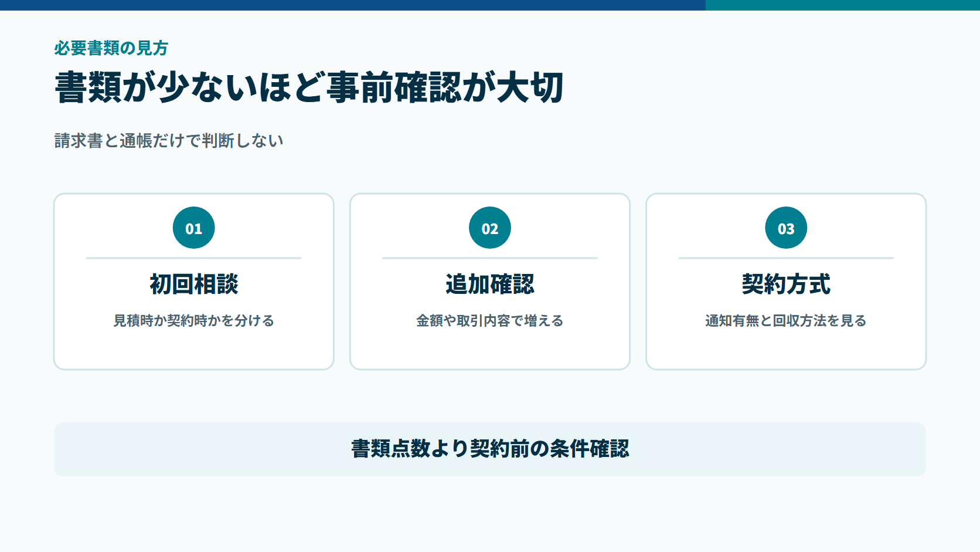Click the 03 step number badge

(786, 228)
